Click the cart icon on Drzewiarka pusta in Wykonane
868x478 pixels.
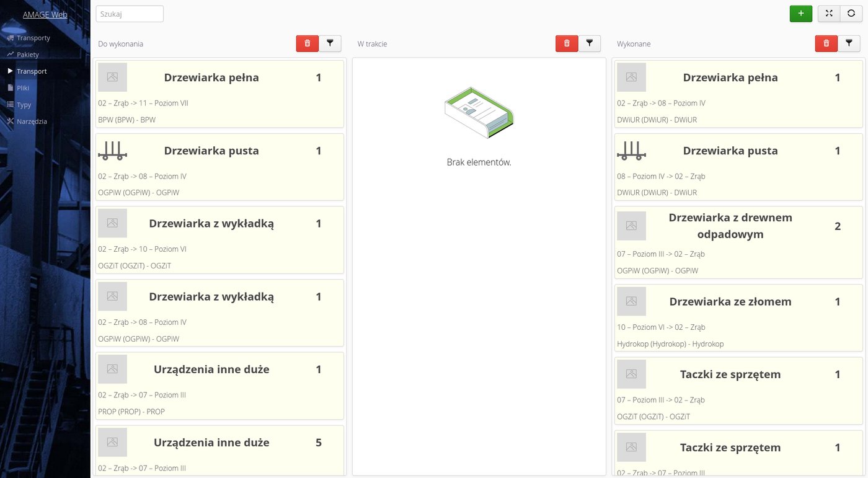[631, 151]
